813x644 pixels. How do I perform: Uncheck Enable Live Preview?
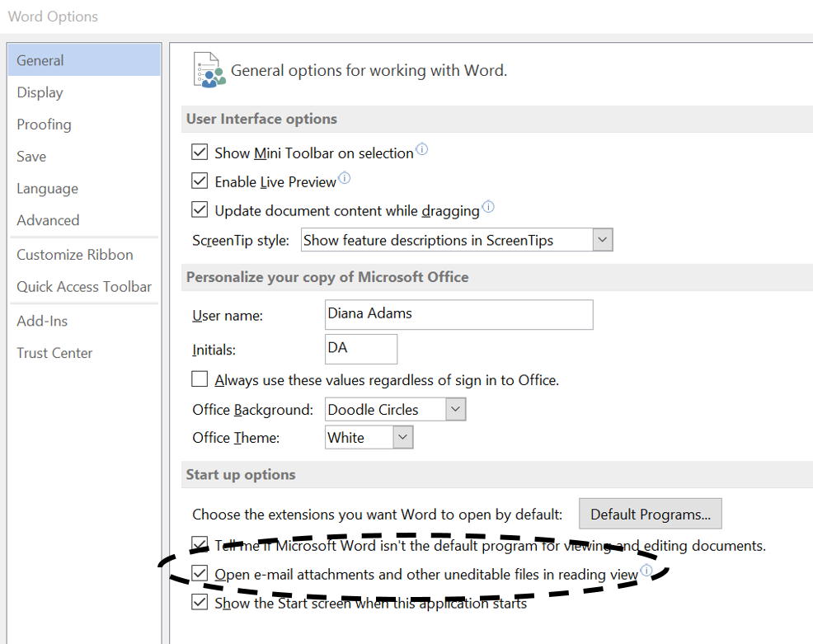pos(200,181)
